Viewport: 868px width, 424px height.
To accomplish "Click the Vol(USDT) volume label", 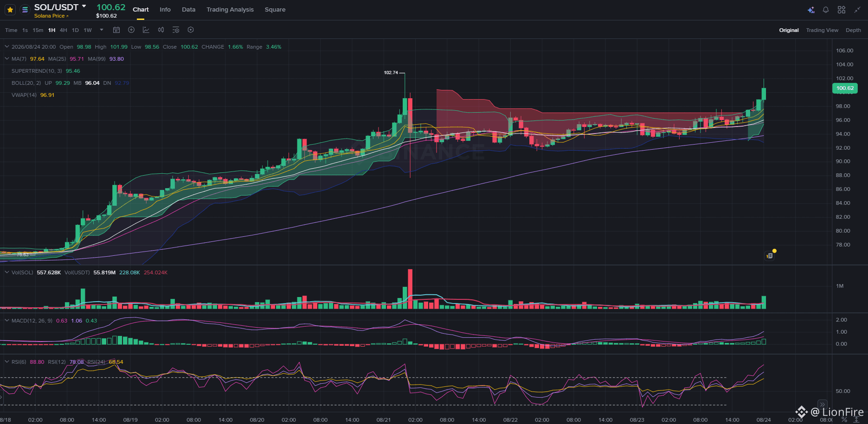I will [77, 272].
